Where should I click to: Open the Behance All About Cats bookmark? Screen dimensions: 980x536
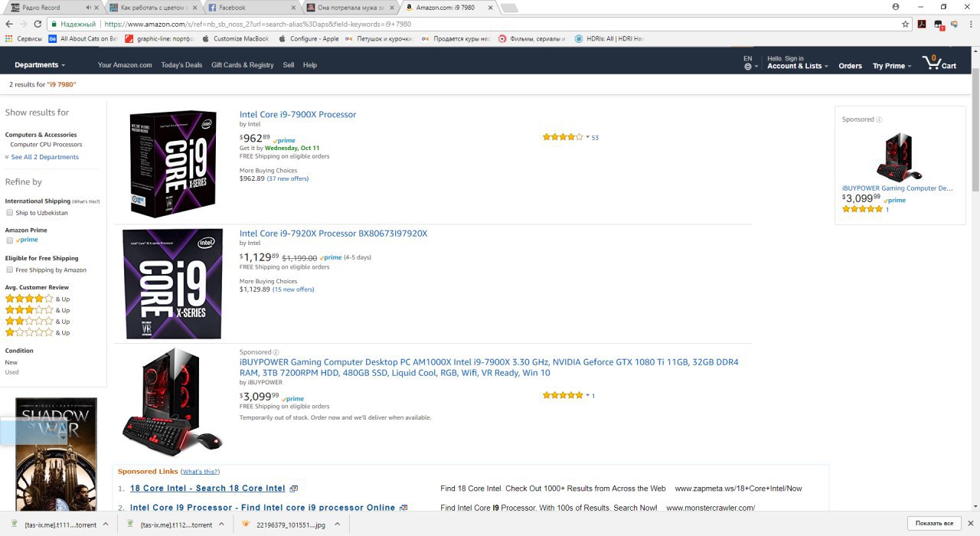[83, 38]
